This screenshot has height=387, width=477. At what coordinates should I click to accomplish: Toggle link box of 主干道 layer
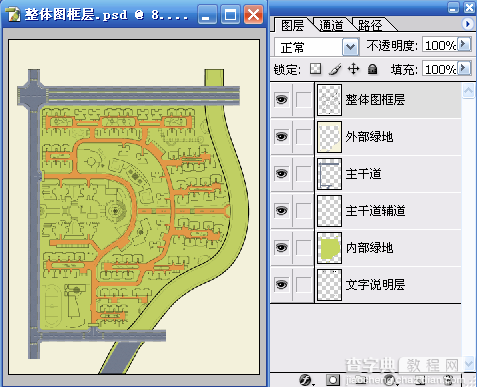pos(303,174)
